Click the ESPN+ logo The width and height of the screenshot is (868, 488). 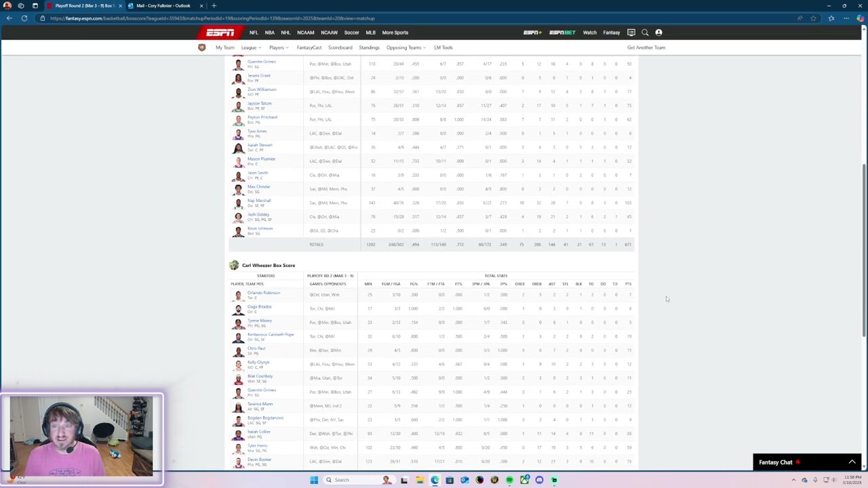pyautogui.click(x=532, y=33)
